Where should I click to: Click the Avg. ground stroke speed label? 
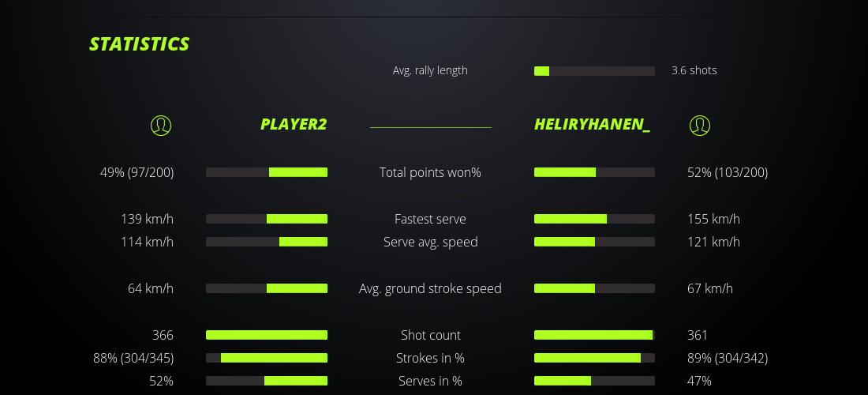430,288
